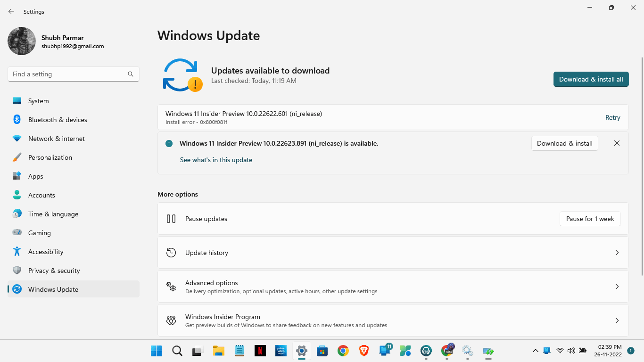Open Privacy & security settings
The width and height of the screenshot is (644, 362).
[74, 271]
